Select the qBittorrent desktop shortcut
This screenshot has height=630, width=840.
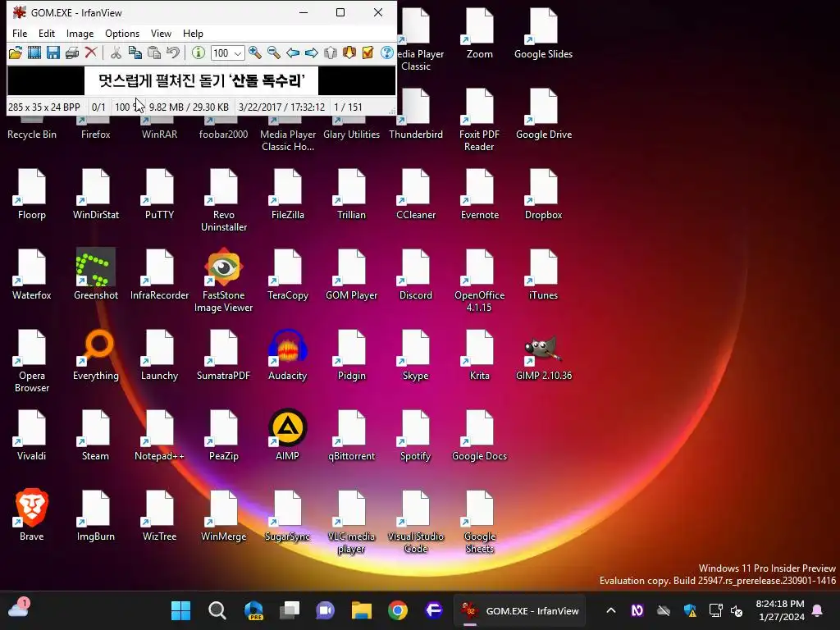click(x=351, y=435)
